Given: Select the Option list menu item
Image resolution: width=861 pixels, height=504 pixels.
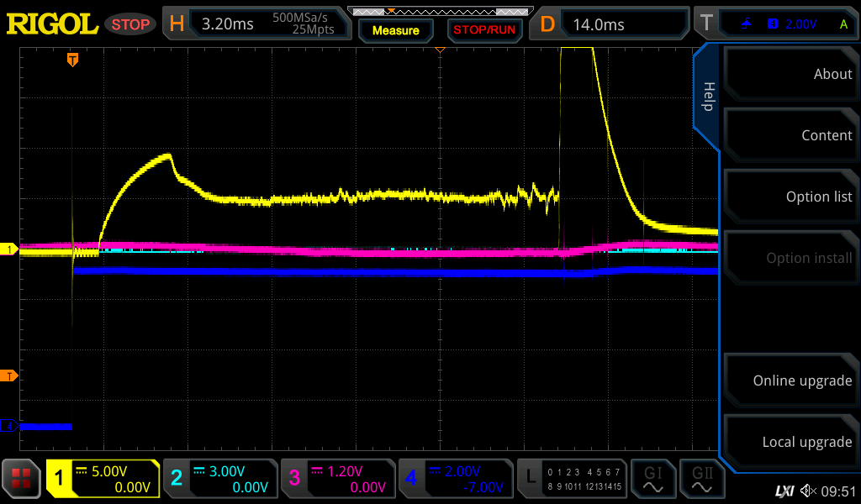Looking at the screenshot, I should (x=790, y=197).
